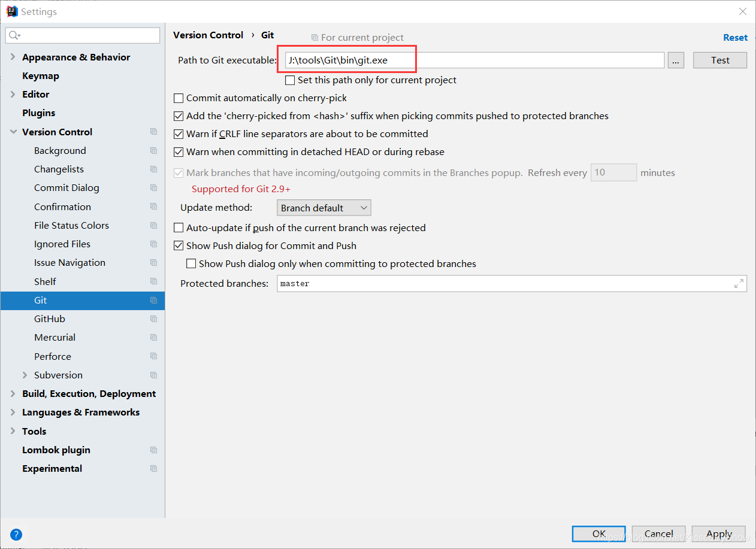
Task: Enable Show Push dialog only for protected branches
Action: coord(191,263)
